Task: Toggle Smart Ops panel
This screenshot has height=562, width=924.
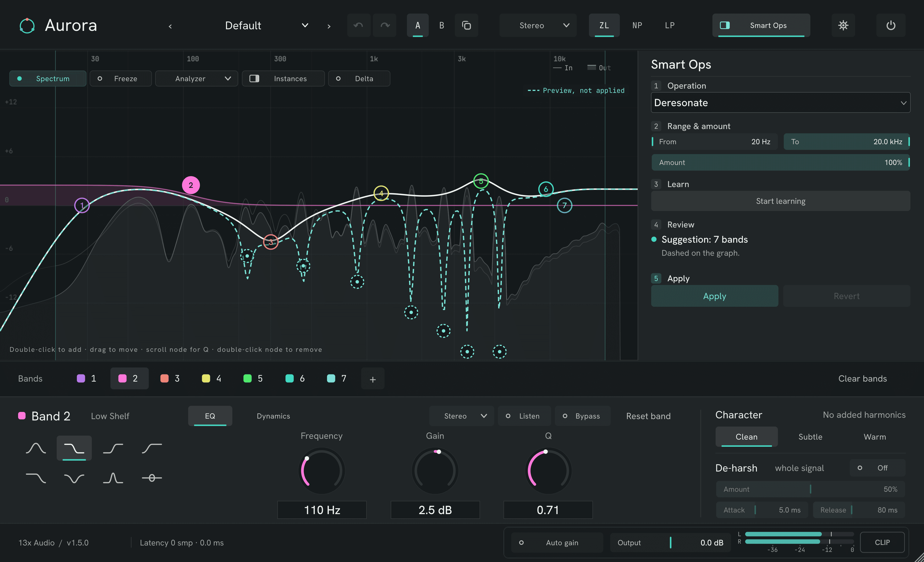Action: tap(761, 25)
